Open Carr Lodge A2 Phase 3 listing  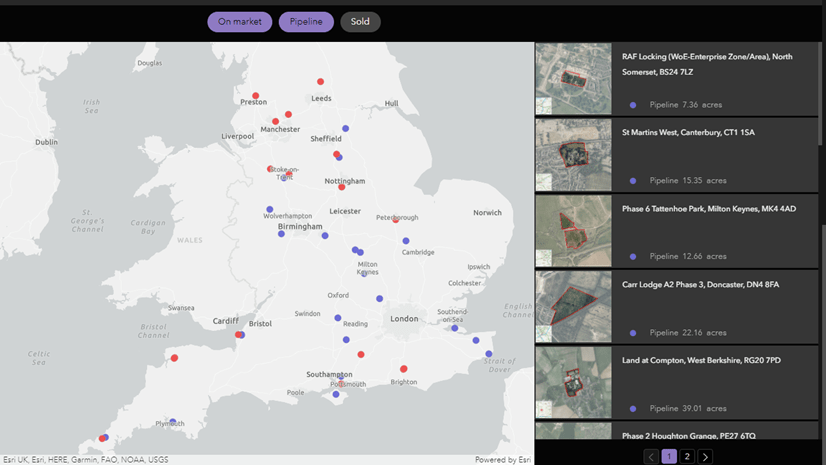click(x=676, y=306)
